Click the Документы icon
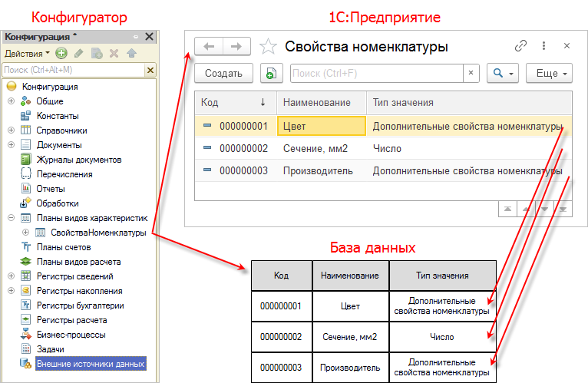The width and height of the screenshot is (588, 383). tap(25, 145)
